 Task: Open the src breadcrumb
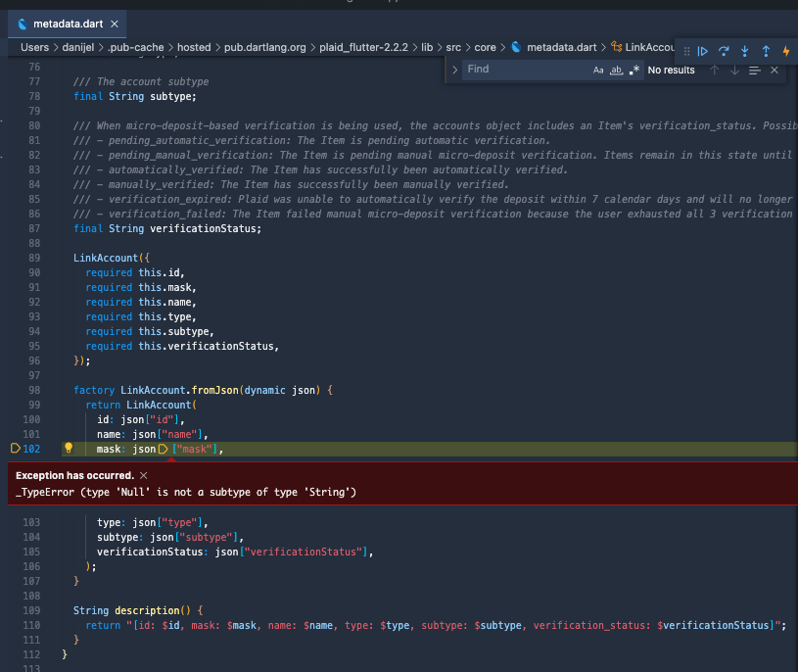(x=453, y=47)
